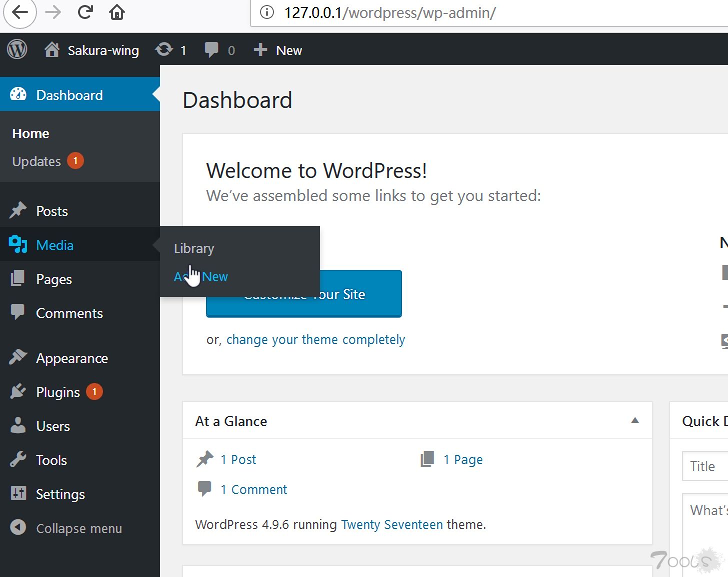
Task: Open the Pages menu
Action: tap(54, 279)
